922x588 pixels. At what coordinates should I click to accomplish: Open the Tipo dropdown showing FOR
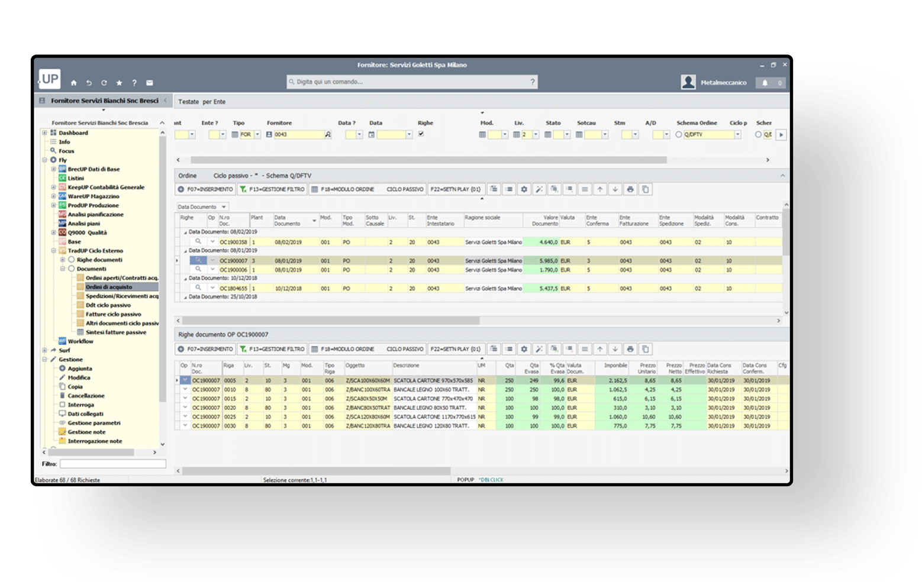point(257,135)
